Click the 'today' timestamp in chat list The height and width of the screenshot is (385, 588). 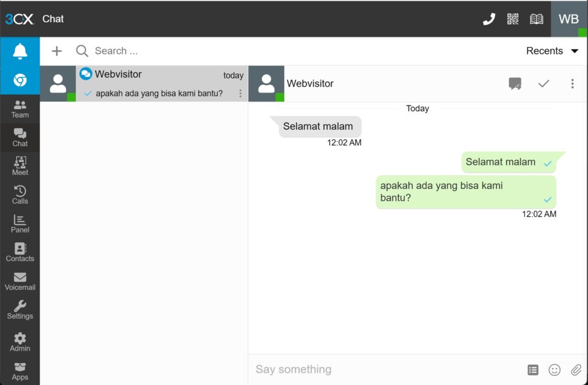tap(233, 75)
